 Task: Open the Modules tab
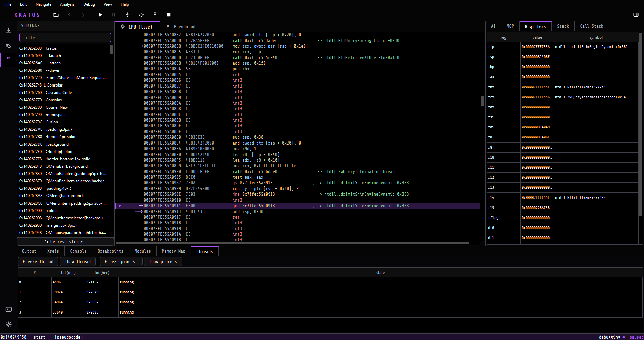click(x=143, y=251)
